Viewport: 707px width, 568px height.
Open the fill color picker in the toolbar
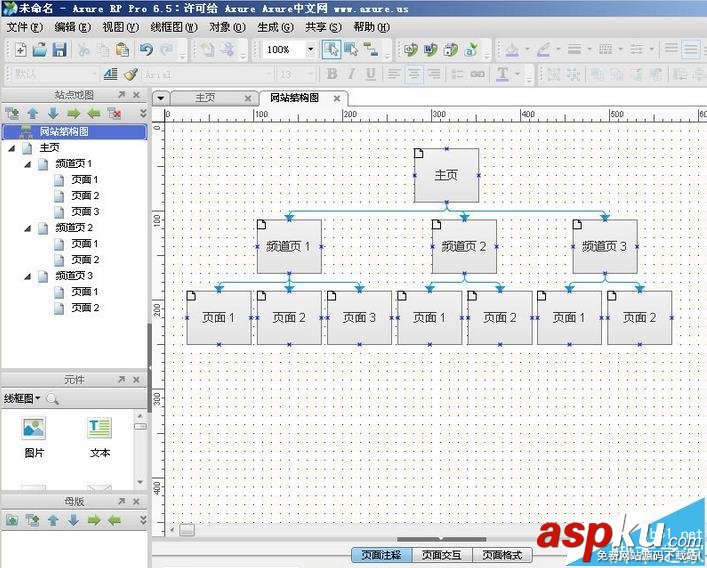coord(512,49)
